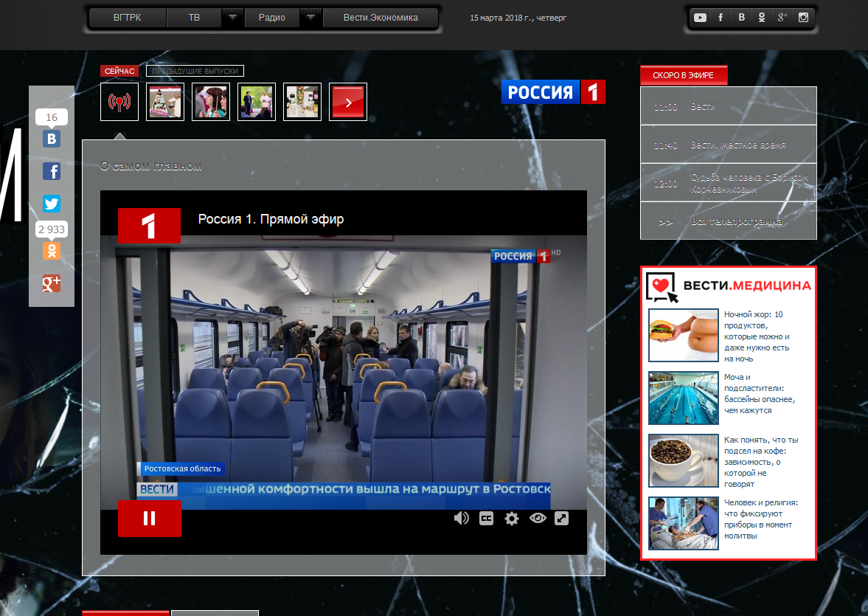Expand the Радио dropdown arrow
This screenshot has height=616, width=868.
click(x=311, y=18)
